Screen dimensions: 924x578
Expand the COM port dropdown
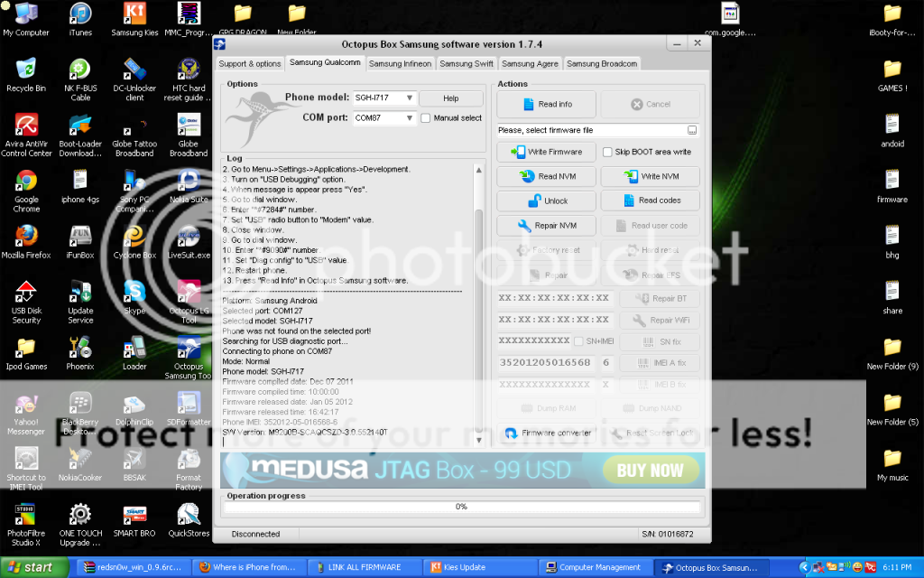pos(409,118)
